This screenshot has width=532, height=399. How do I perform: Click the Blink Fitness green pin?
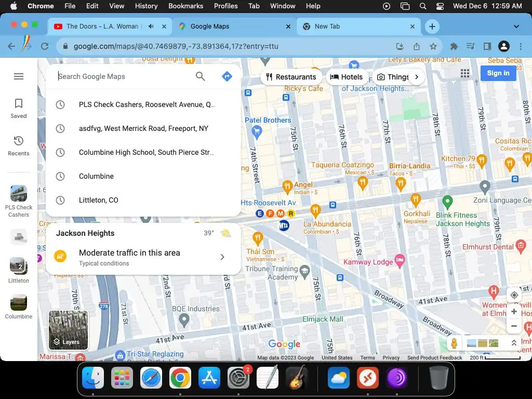tap(447, 203)
